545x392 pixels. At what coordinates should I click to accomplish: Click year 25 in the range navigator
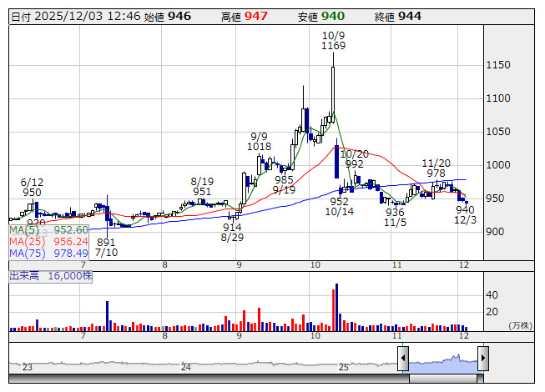[343, 367]
